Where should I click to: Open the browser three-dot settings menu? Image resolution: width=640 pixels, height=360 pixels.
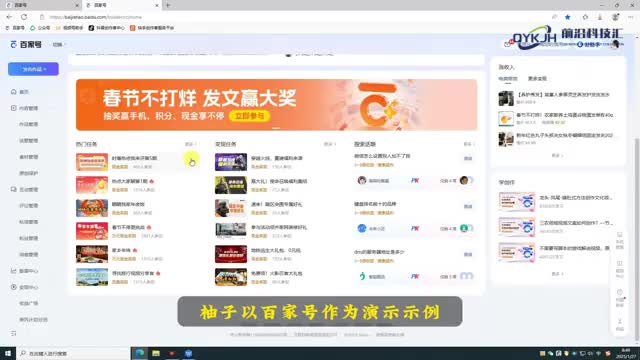click(x=631, y=17)
